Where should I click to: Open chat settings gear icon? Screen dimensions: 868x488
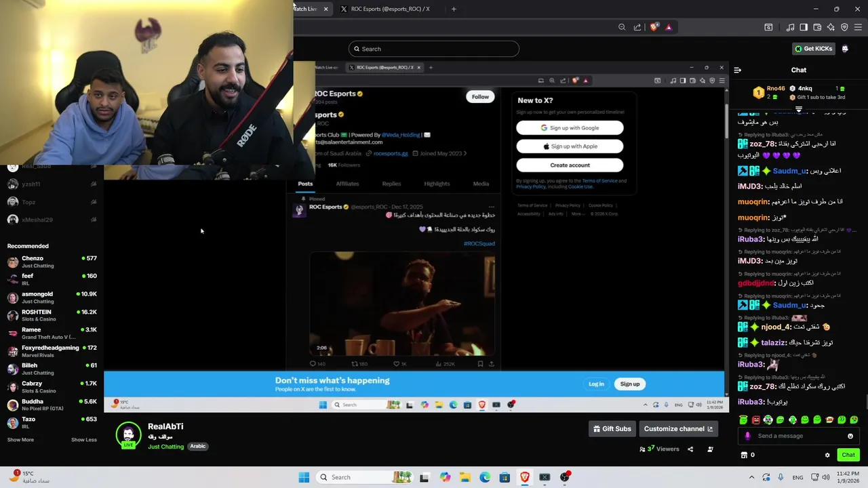pyautogui.click(x=827, y=455)
